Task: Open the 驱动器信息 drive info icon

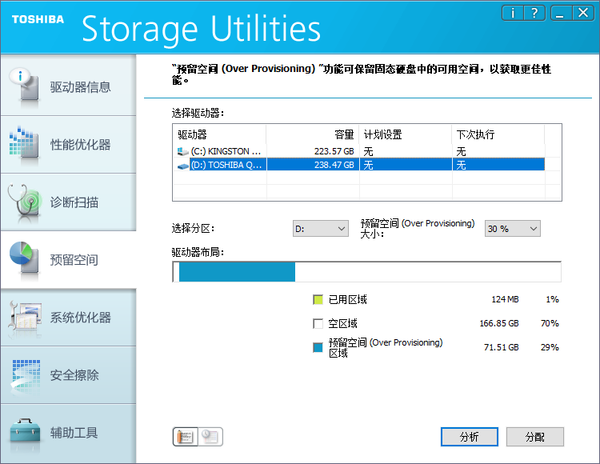Action: [x=24, y=85]
